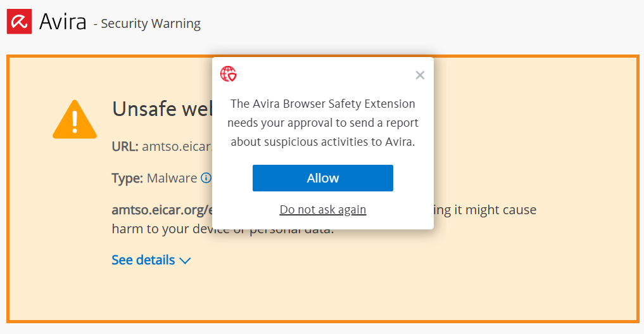The height and width of the screenshot is (334, 644).
Task: Click the 'harm to your device' text line
Action: [162, 229]
